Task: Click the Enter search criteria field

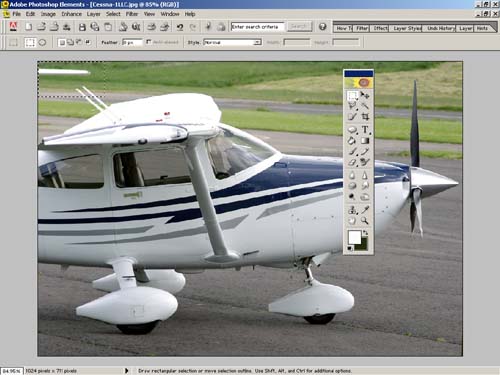Action: pos(258,27)
